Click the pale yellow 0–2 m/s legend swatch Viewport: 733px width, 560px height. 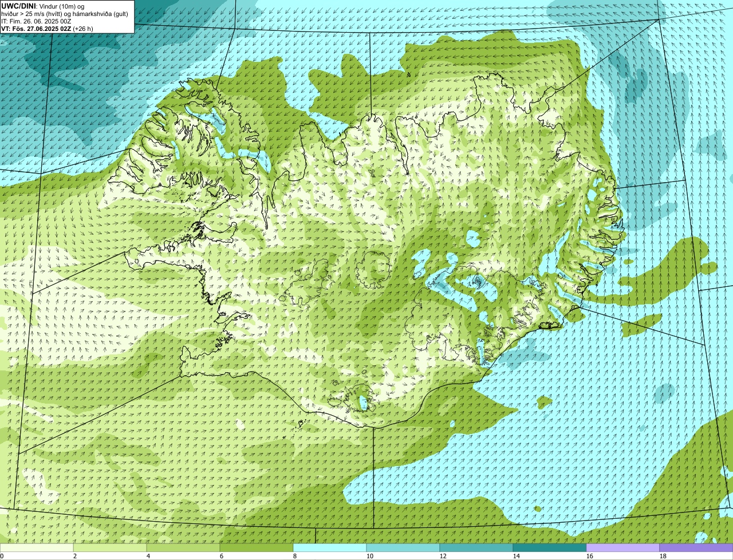(x=37, y=548)
